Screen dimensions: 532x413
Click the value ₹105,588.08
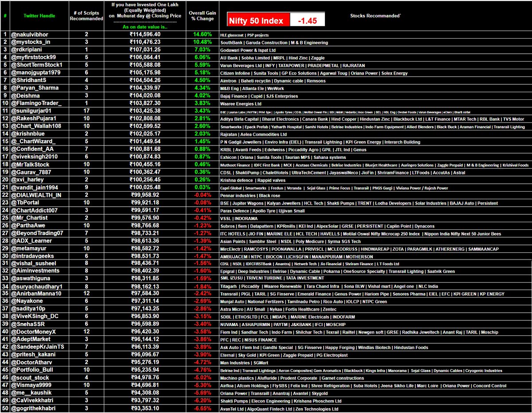[145, 65]
